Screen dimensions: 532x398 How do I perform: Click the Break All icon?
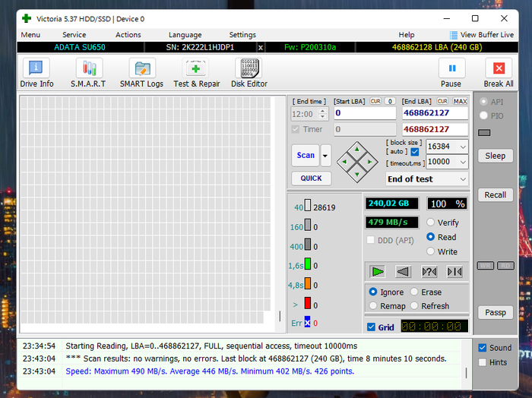click(499, 74)
